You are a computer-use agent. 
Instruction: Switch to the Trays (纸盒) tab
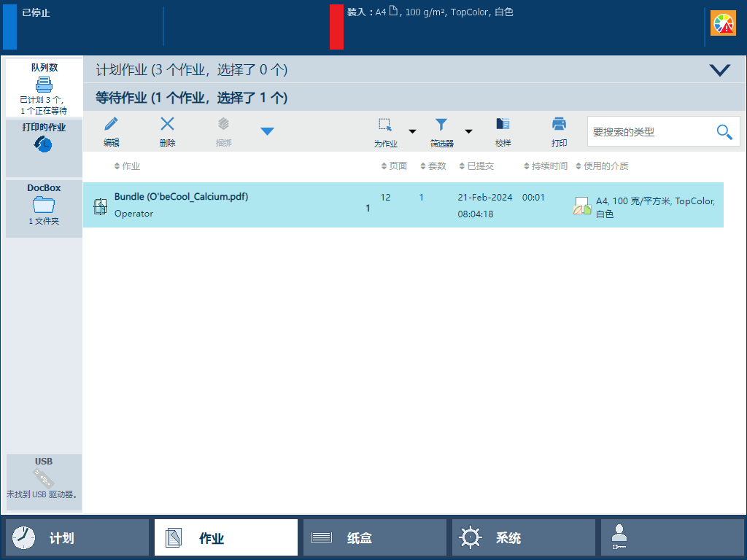[x=375, y=537]
